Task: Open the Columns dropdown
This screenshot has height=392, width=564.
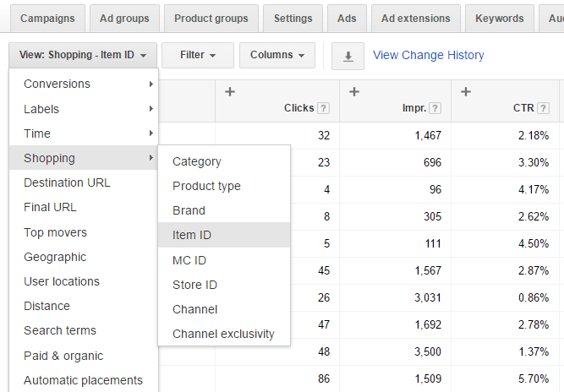Action: click(277, 56)
